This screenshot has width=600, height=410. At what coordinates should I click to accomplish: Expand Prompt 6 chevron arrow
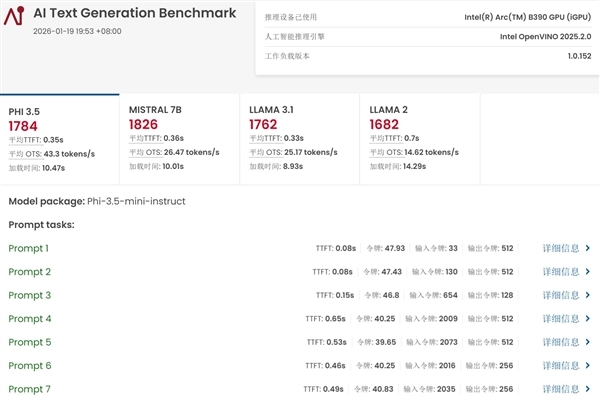588,366
